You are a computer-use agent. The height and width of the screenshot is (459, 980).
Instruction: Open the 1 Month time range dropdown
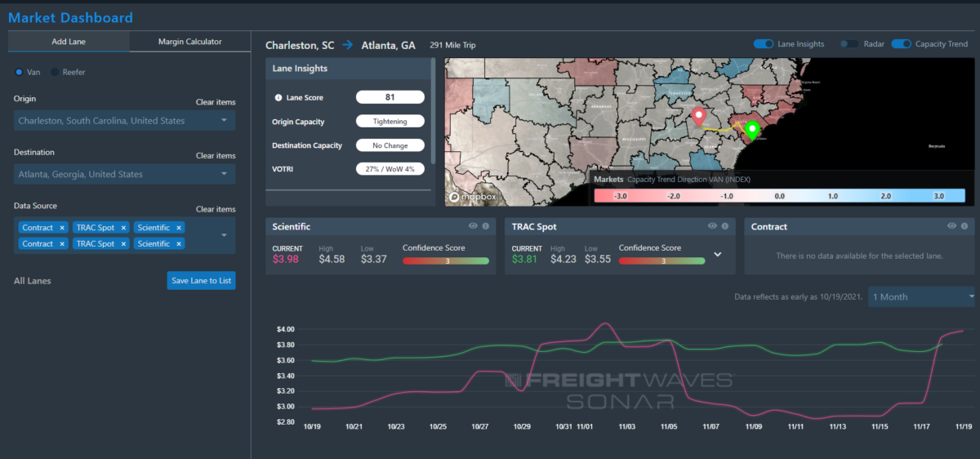[922, 296]
